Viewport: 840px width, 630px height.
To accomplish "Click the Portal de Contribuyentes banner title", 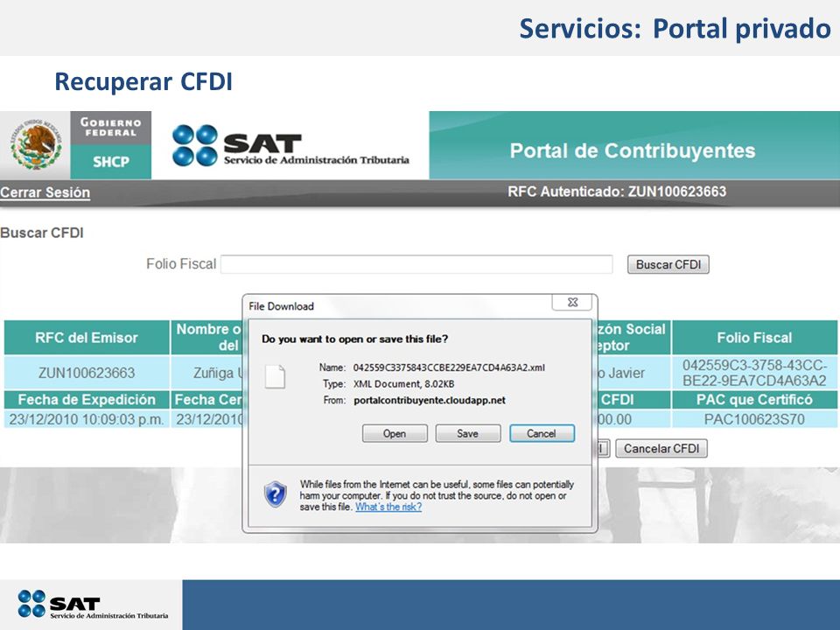I will (632, 150).
